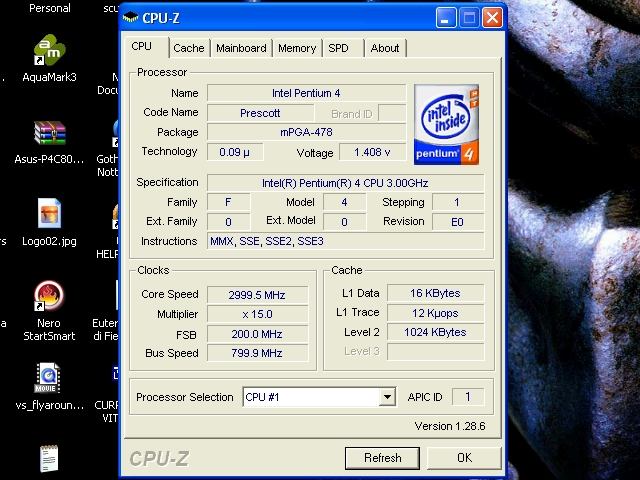This screenshot has width=640, height=480.
Task: Open the SPD tab
Action: pos(343,48)
